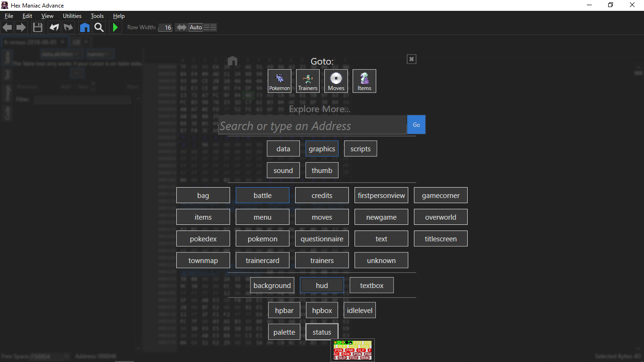
Task: Click the blue Go button
Action: click(x=416, y=125)
